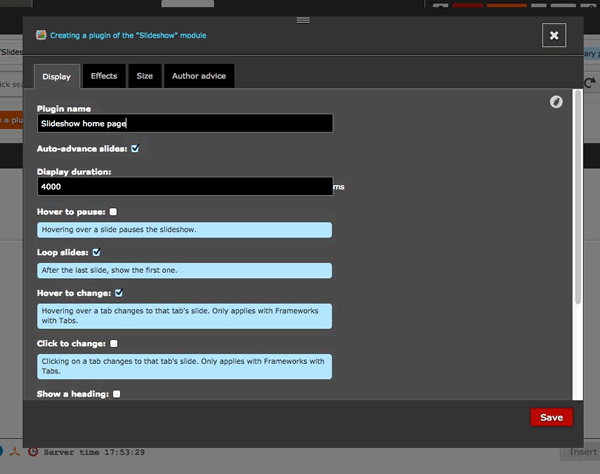Click the drag handle at dialog top
The width and height of the screenshot is (600, 474).
coord(303,20)
